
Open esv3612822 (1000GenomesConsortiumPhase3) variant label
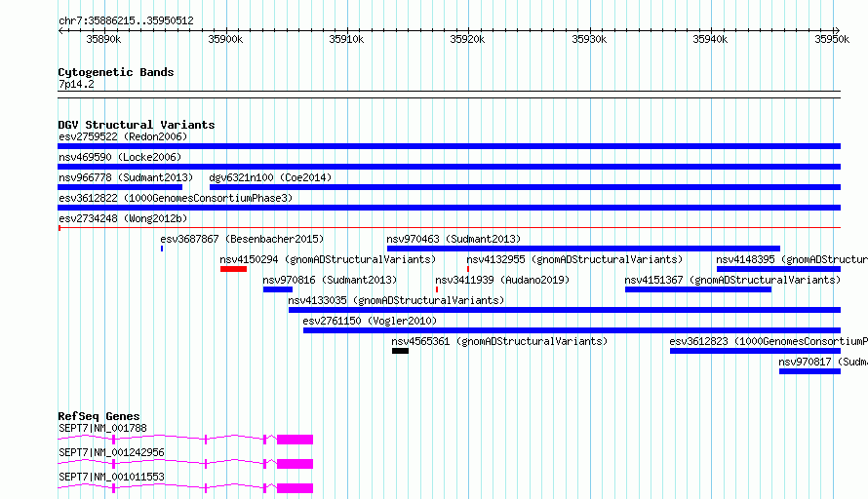tap(176, 198)
